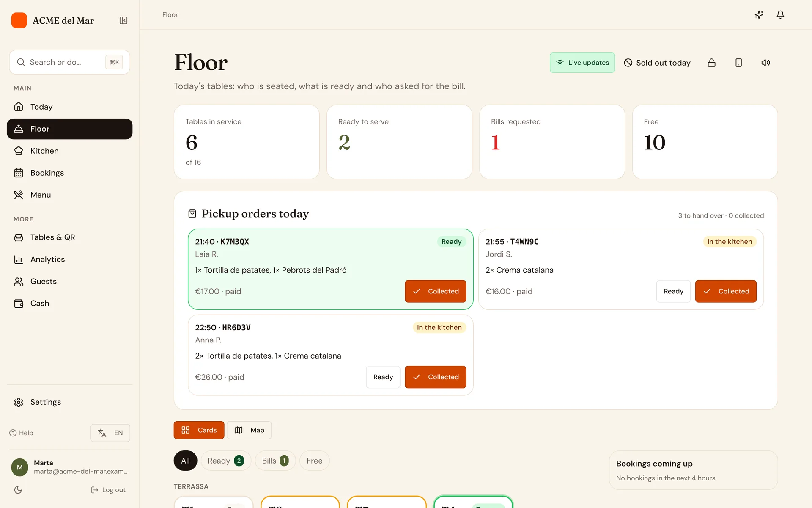812x508 pixels.
Task: Click the Bookings calendar icon
Action: point(19,173)
